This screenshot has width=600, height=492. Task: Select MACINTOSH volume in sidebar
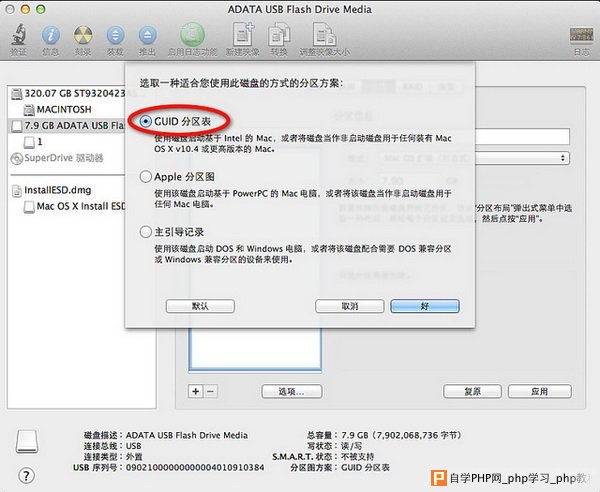click(x=57, y=110)
